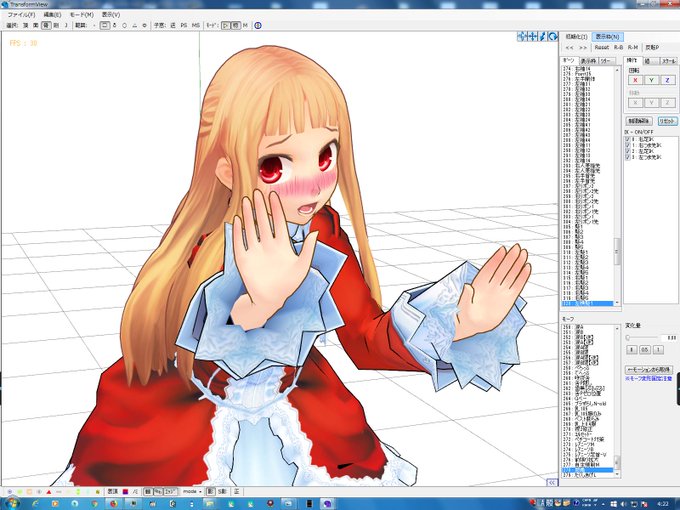
Task: Click the リセット button
Action: point(667,121)
